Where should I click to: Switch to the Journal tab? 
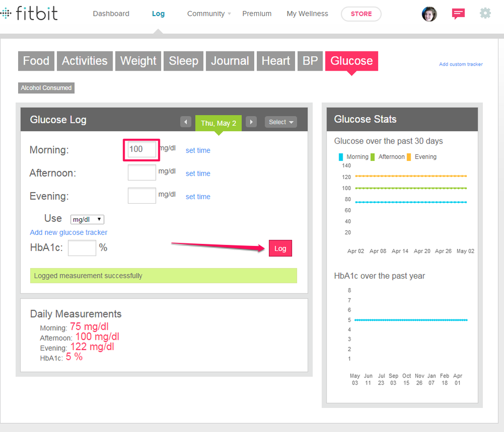point(230,61)
